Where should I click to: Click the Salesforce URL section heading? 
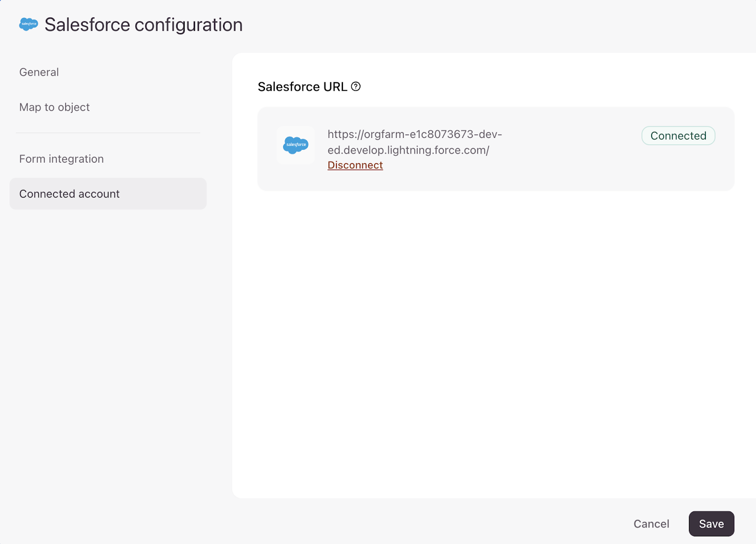click(302, 87)
